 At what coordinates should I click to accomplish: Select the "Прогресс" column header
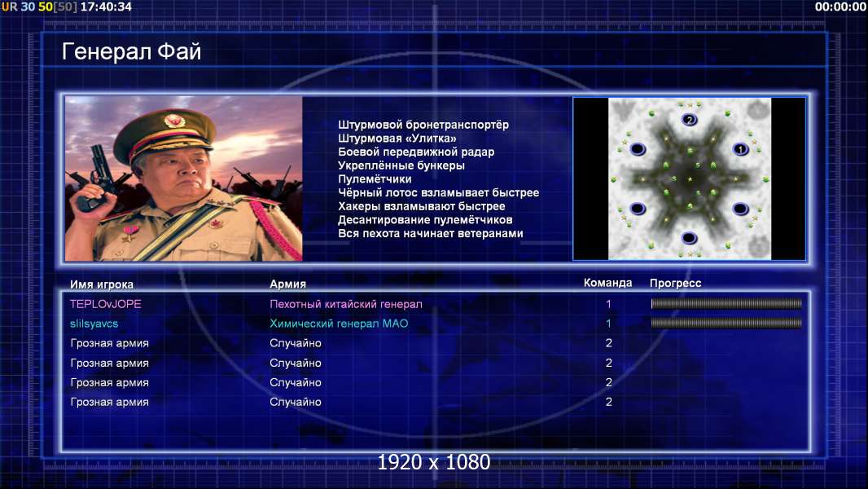tap(675, 283)
